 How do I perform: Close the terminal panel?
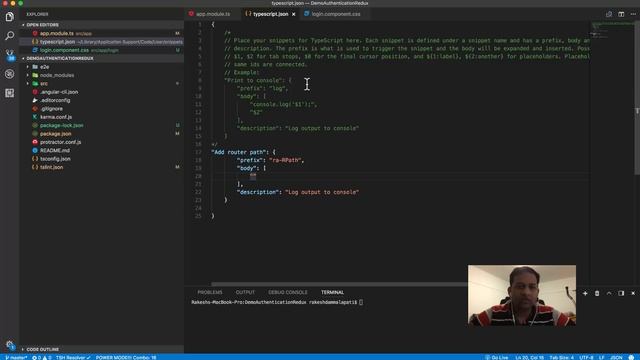coord(633,293)
